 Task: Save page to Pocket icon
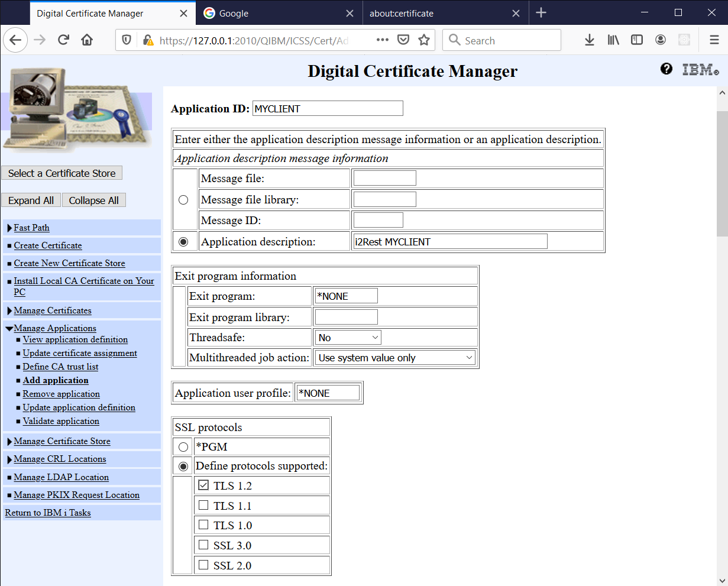click(403, 40)
